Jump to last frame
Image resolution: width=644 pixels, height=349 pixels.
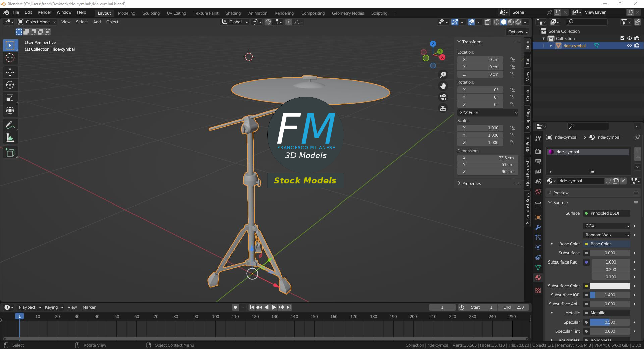(x=289, y=307)
